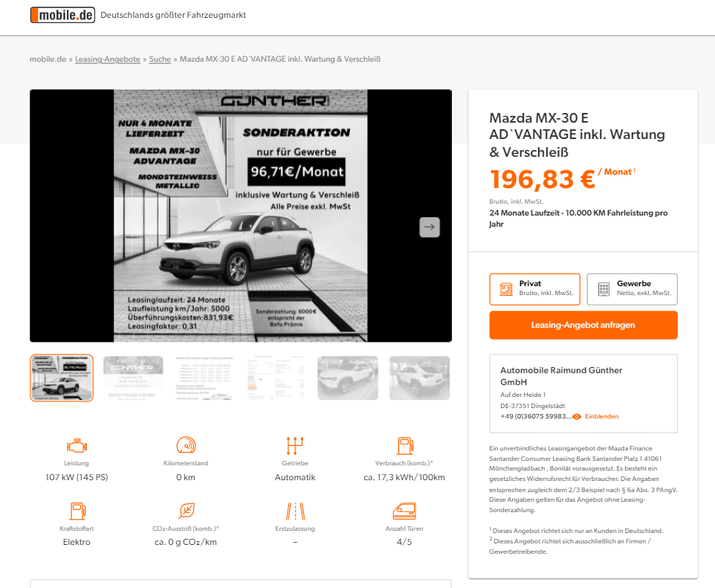This screenshot has width=715, height=588.
Task: Click the 4/5 doors value
Action: pos(404,542)
